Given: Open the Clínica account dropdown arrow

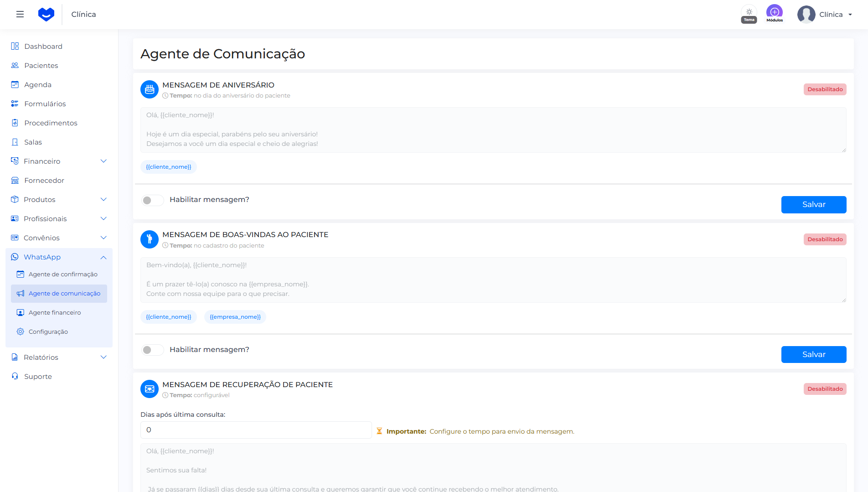Looking at the screenshot, I should point(850,15).
